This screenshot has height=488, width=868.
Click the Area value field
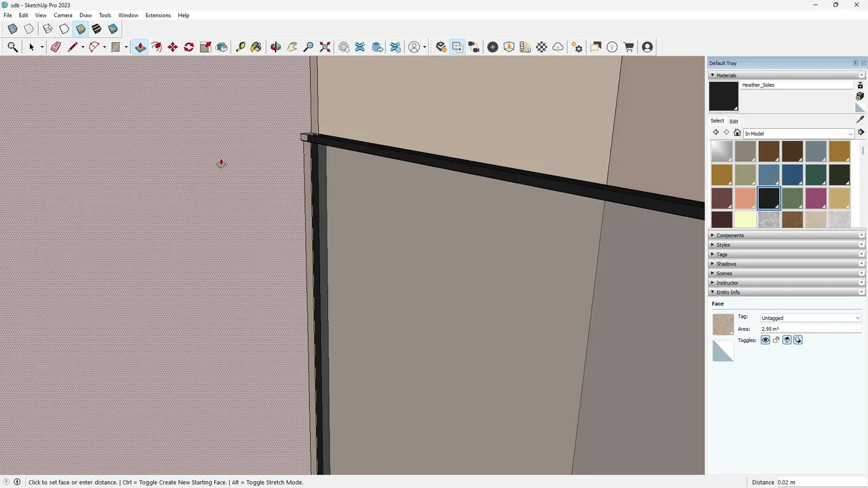(810, 329)
